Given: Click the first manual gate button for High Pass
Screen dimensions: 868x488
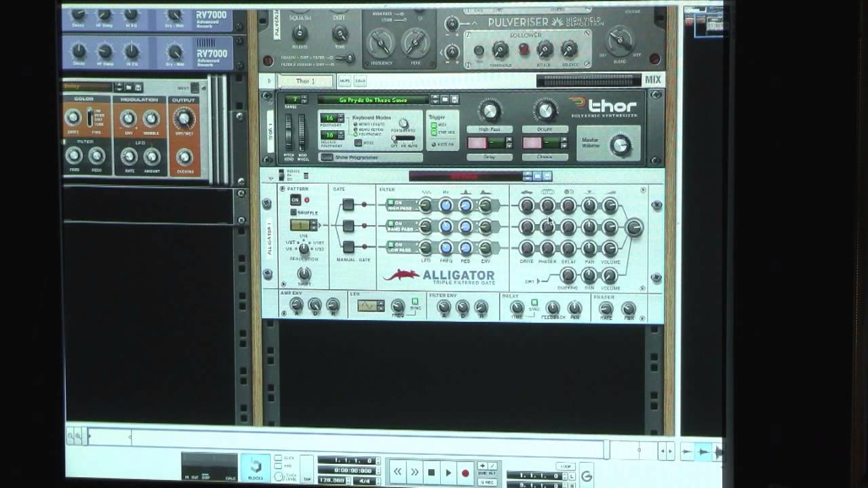Looking at the screenshot, I should pos(348,205).
